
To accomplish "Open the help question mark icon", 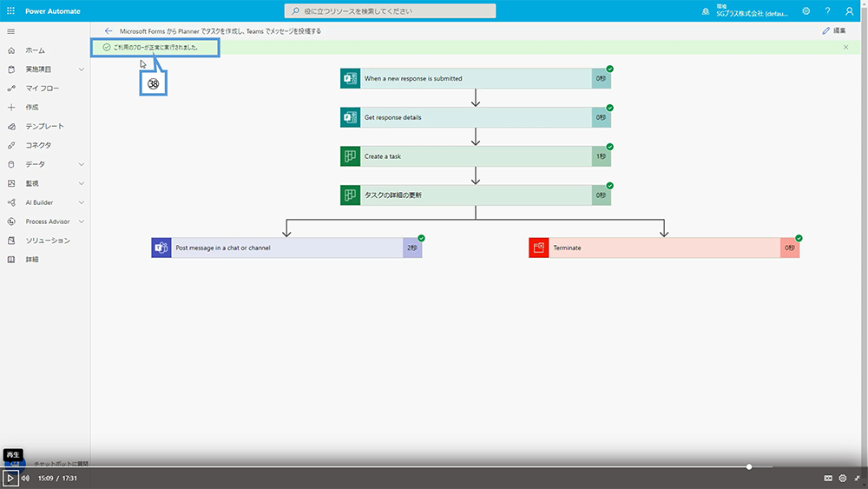I will click(827, 11).
